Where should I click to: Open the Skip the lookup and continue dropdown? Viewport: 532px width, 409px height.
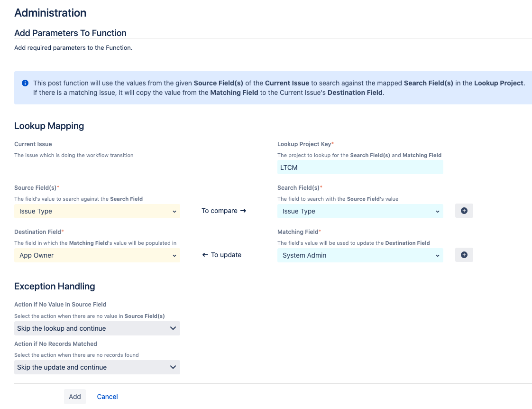pyautogui.click(x=97, y=328)
